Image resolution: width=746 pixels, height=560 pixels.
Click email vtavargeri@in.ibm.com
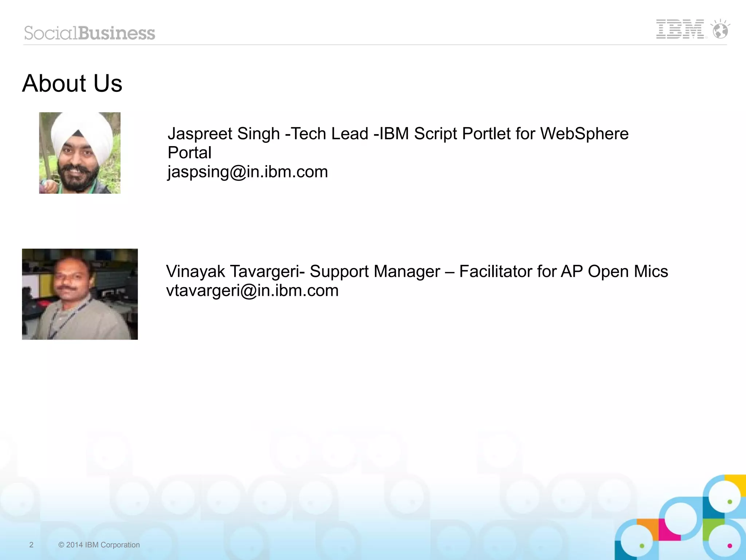[252, 291]
